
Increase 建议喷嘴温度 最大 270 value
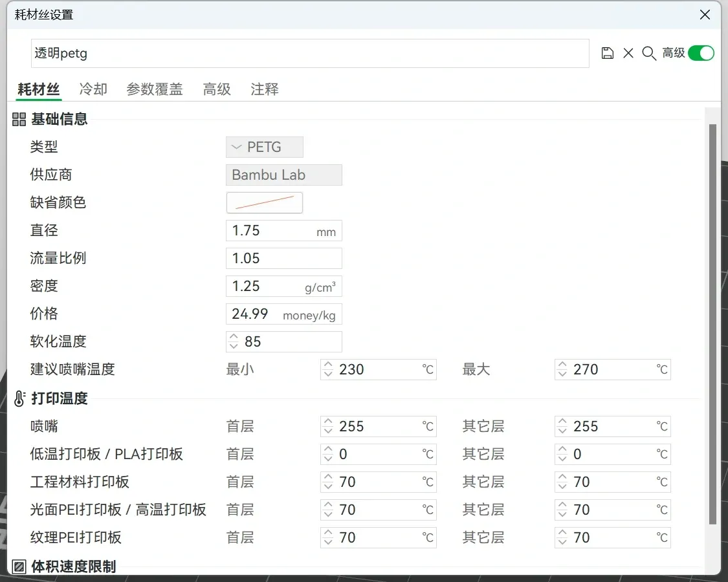pyautogui.click(x=562, y=365)
